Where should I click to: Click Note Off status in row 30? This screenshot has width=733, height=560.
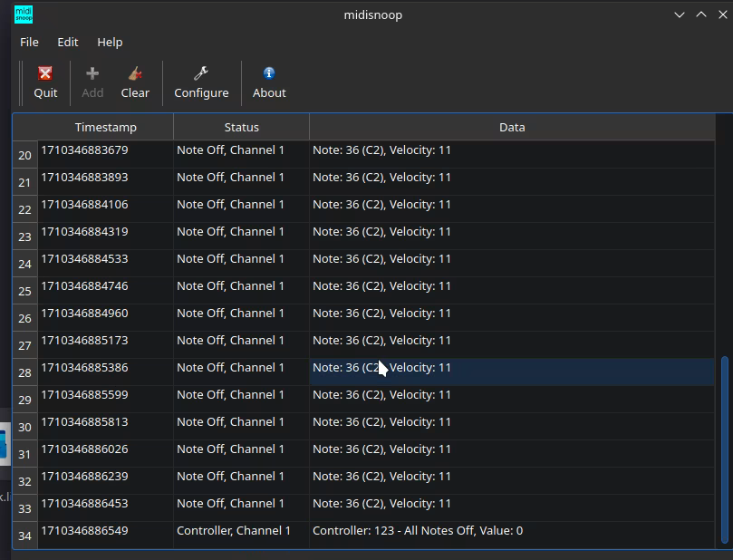pyautogui.click(x=241, y=426)
